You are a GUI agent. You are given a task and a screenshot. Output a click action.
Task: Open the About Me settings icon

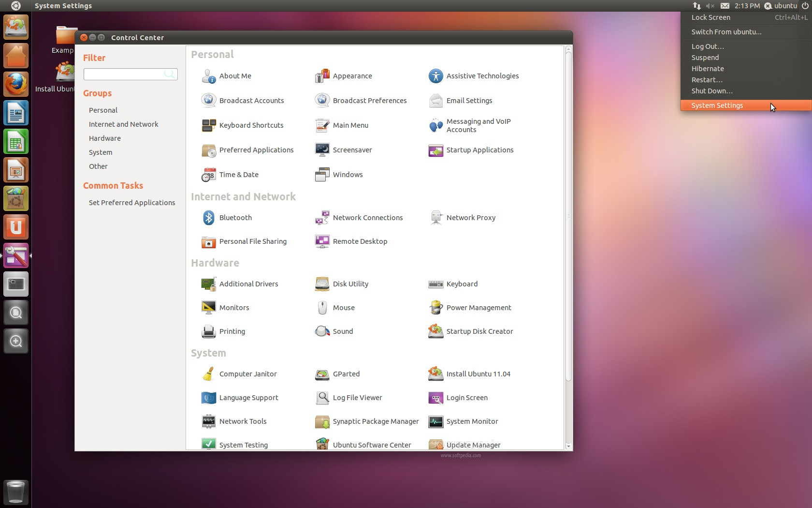click(209, 76)
